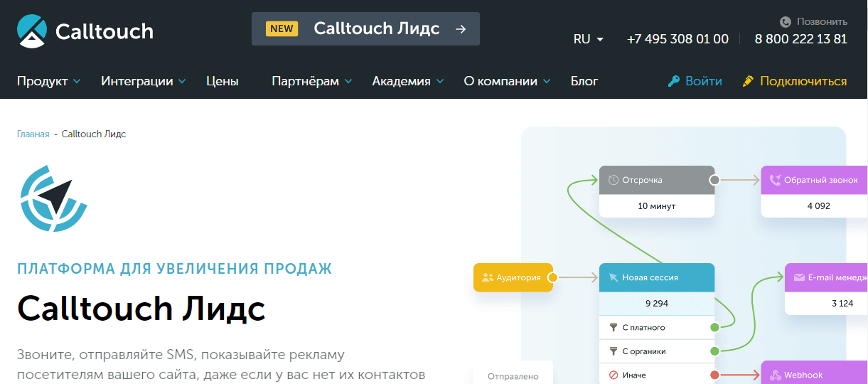Call the number +7 495 308 01 00
Image resolution: width=868 pixels, height=384 pixels.
[x=677, y=39]
